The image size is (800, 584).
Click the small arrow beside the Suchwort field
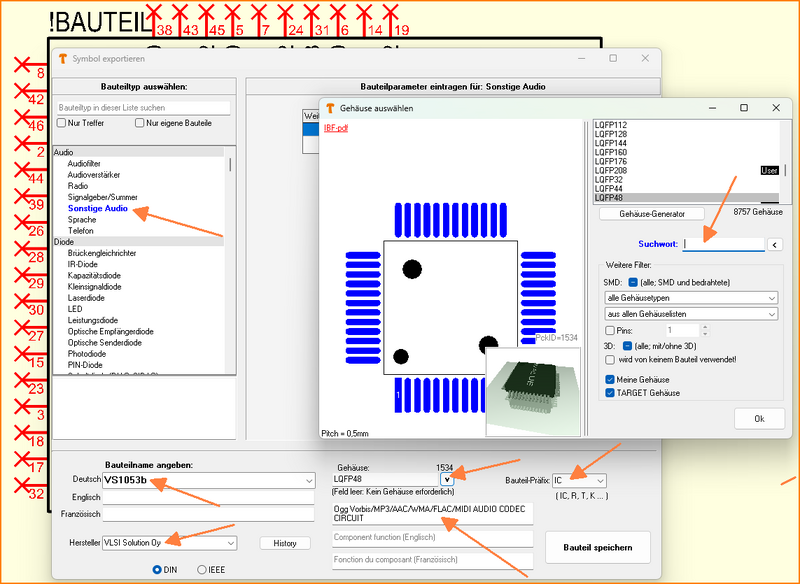click(x=775, y=244)
